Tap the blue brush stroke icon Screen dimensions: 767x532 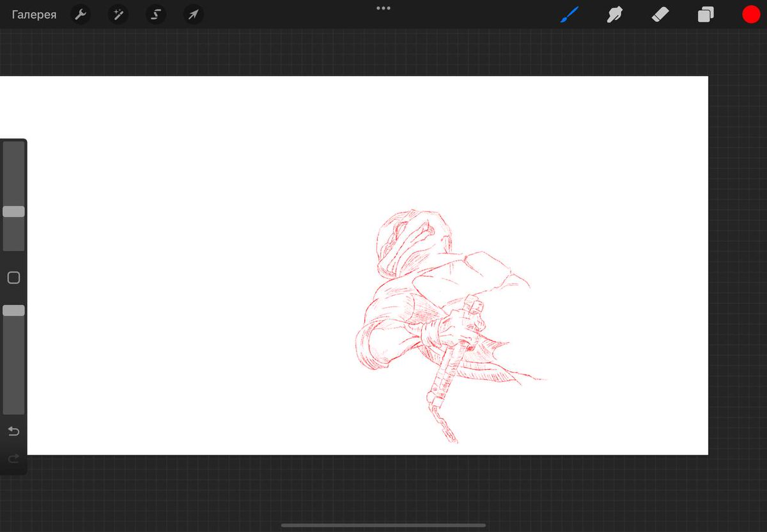(x=569, y=14)
